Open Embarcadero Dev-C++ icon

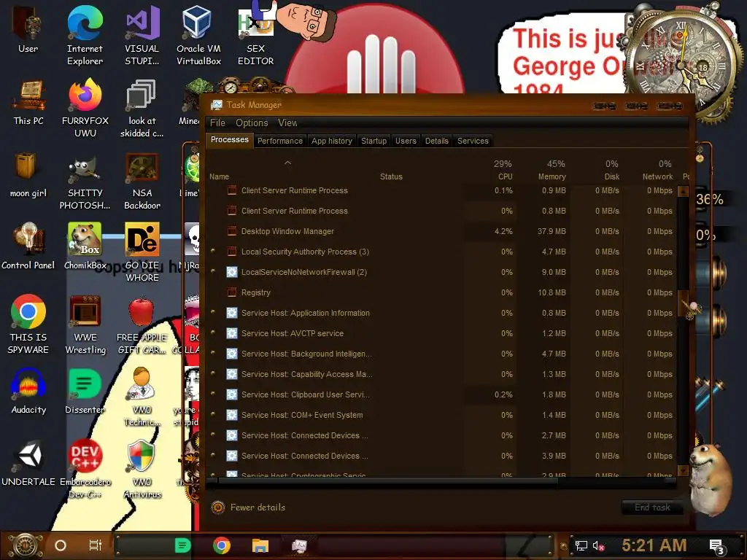click(85, 469)
